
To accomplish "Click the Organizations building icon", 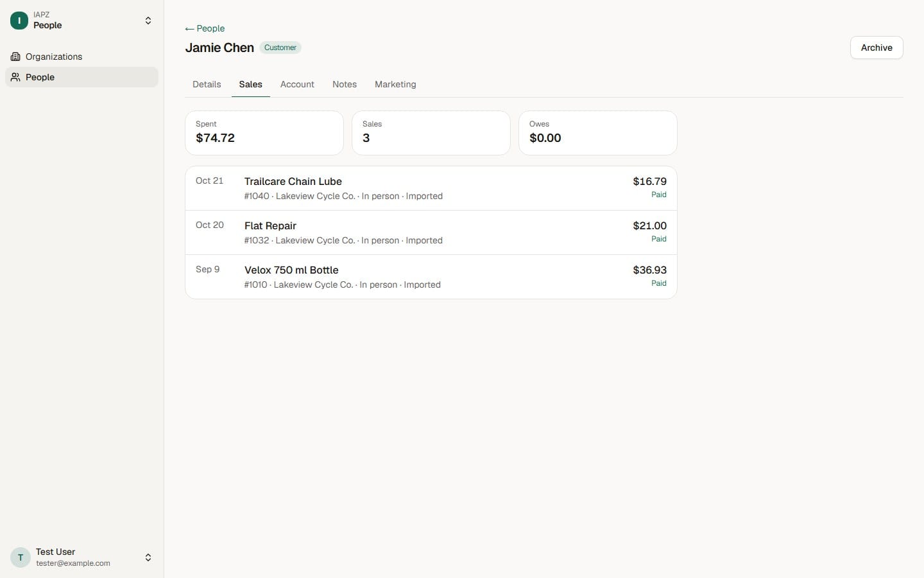I will (x=15, y=57).
